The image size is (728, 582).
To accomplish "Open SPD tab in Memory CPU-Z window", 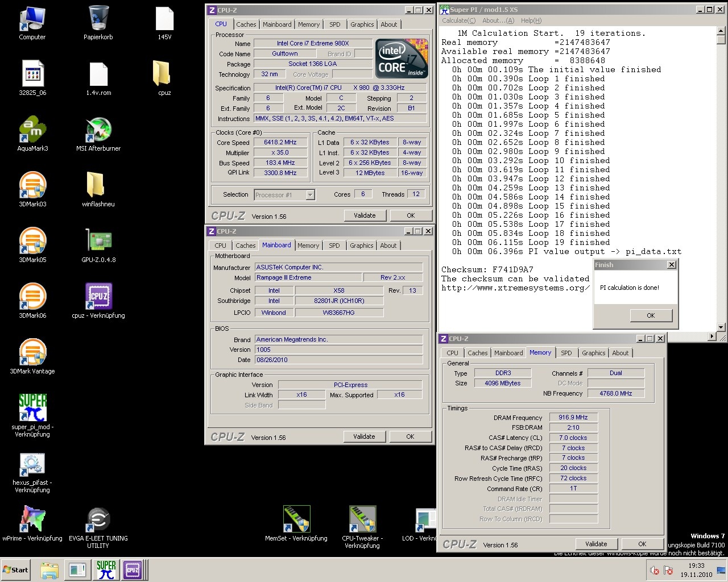I will click(566, 353).
